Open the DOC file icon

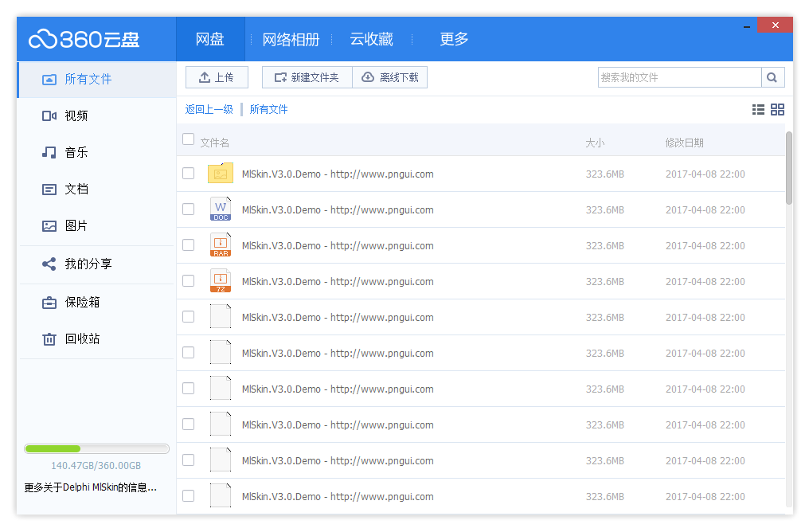[x=221, y=209]
